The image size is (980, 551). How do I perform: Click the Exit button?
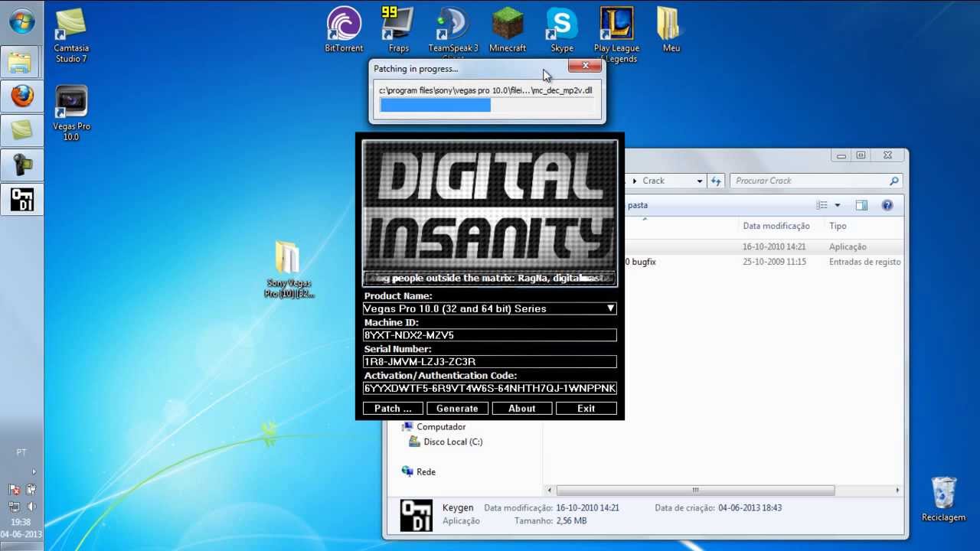(586, 409)
